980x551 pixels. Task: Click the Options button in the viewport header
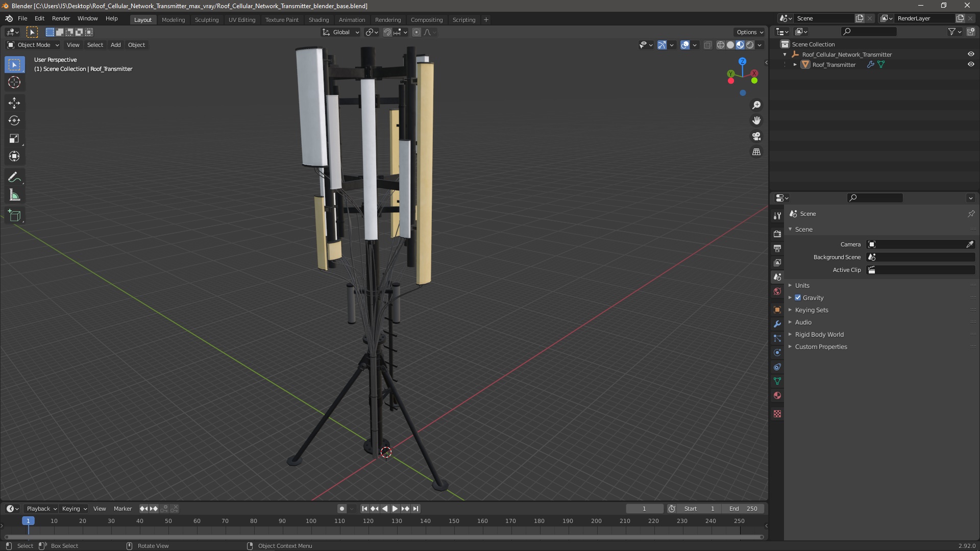coord(749,32)
